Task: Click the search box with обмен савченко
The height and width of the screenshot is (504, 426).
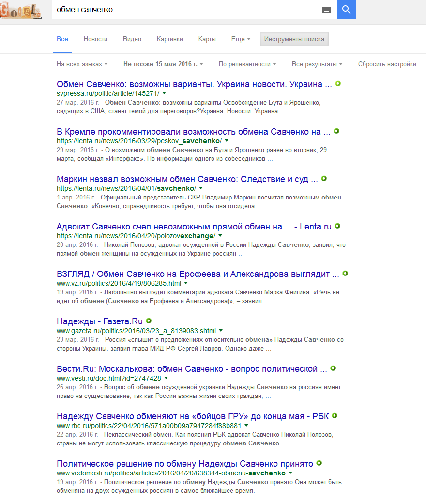Action: pyautogui.click(x=186, y=10)
